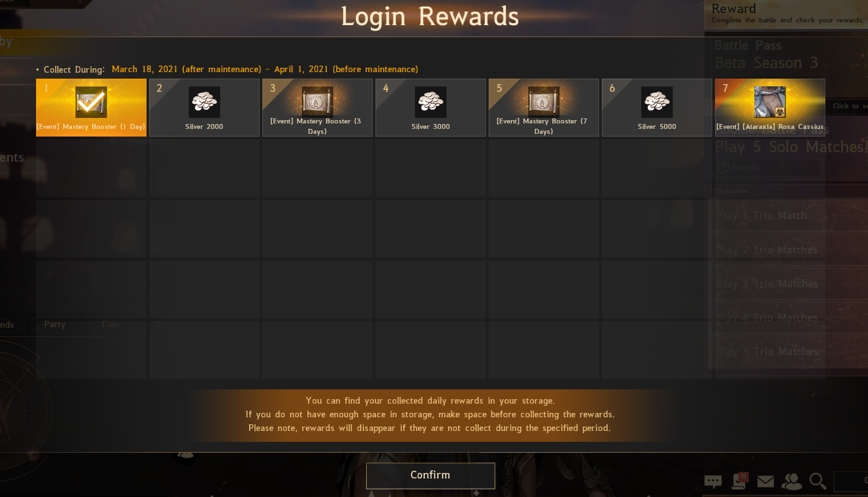Viewport: 868px width, 497px height.
Task: Open the quest scroll icon with N badge
Action: pyautogui.click(x=740, y=481)
